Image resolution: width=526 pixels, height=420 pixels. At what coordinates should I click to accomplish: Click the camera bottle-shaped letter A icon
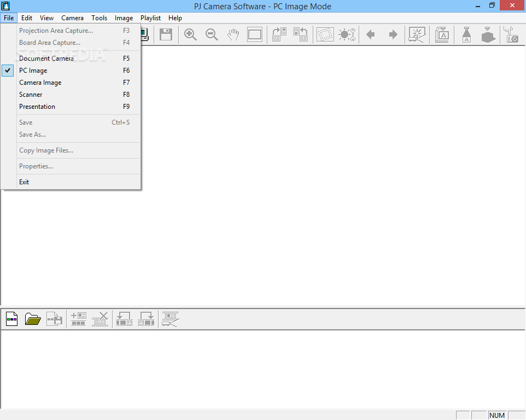tap(466, 34)
